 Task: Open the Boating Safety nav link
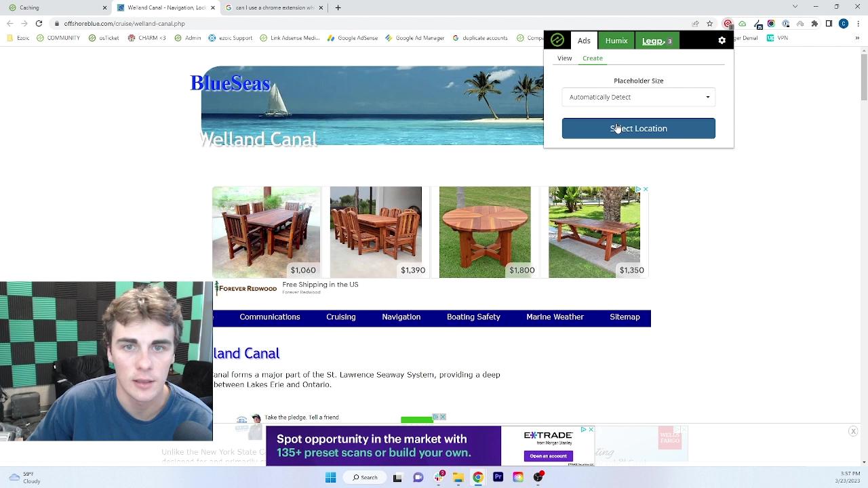point(473,317)
